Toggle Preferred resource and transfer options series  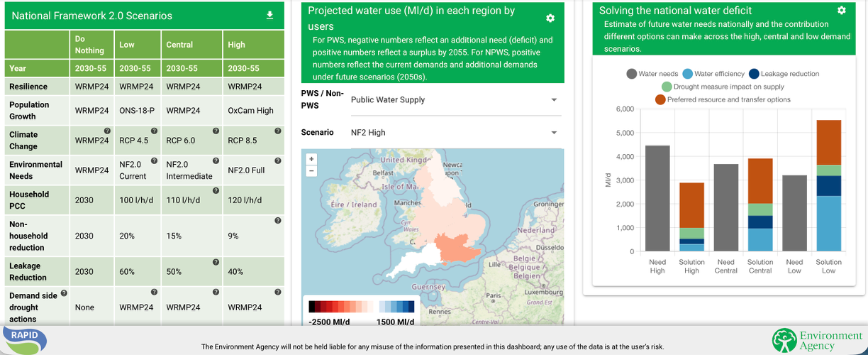pyautogui.click(x=723, y=99)
